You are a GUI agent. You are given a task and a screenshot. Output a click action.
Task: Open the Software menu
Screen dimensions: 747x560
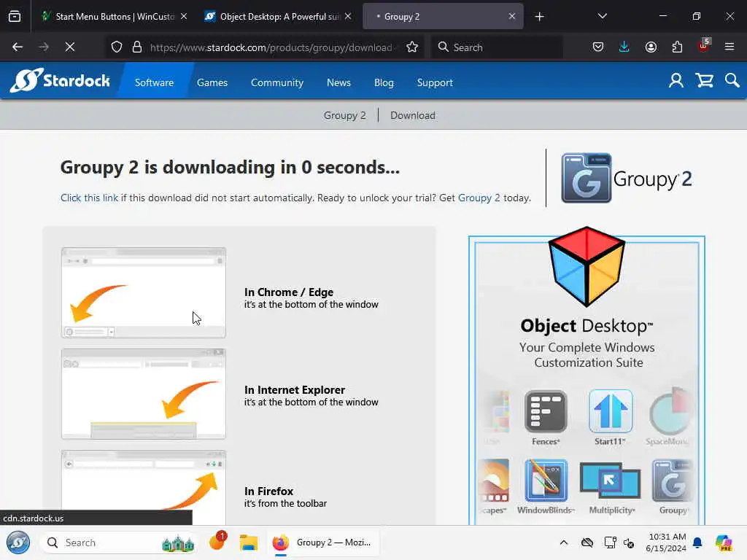click(155, 82)
